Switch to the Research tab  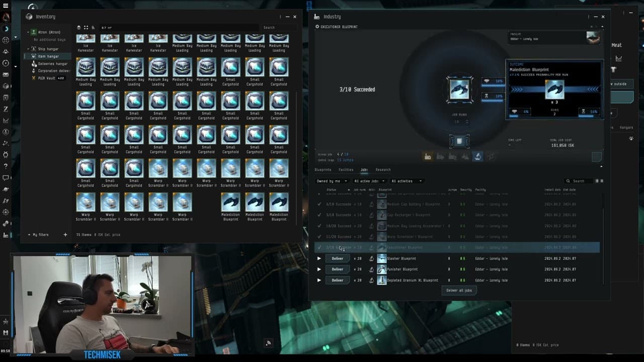[x=383, y=170]
